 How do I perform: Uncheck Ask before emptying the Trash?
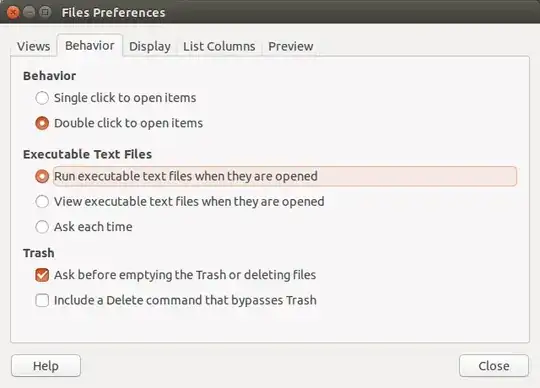pos(42,275)
